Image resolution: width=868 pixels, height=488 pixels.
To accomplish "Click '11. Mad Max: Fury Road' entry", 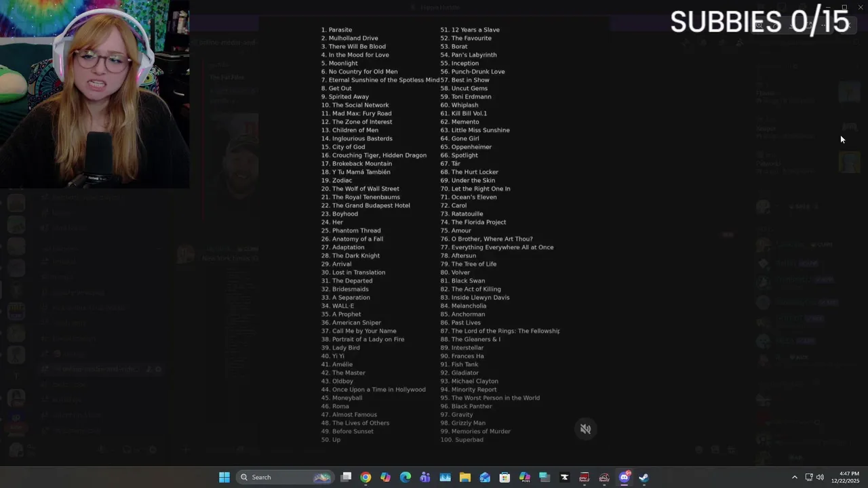I will (356, 113).
